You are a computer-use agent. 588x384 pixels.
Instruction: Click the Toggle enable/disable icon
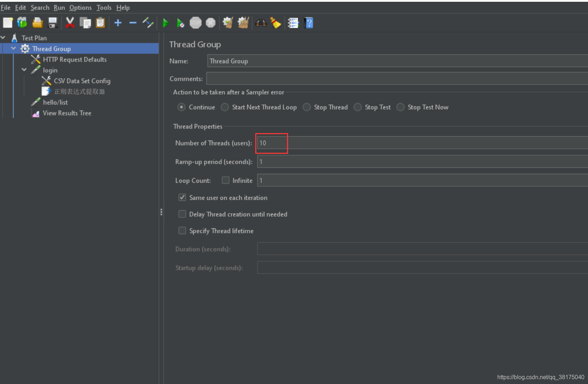coord(148,23)
